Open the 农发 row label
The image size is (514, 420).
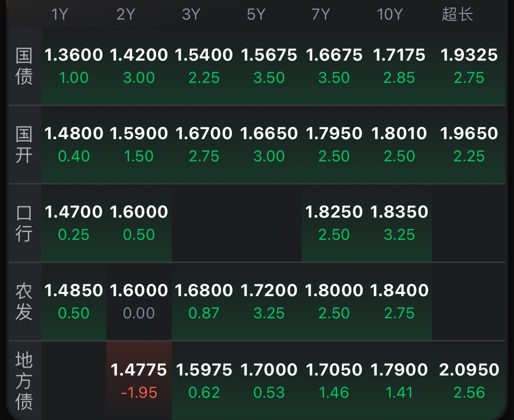tap(24, 302)
